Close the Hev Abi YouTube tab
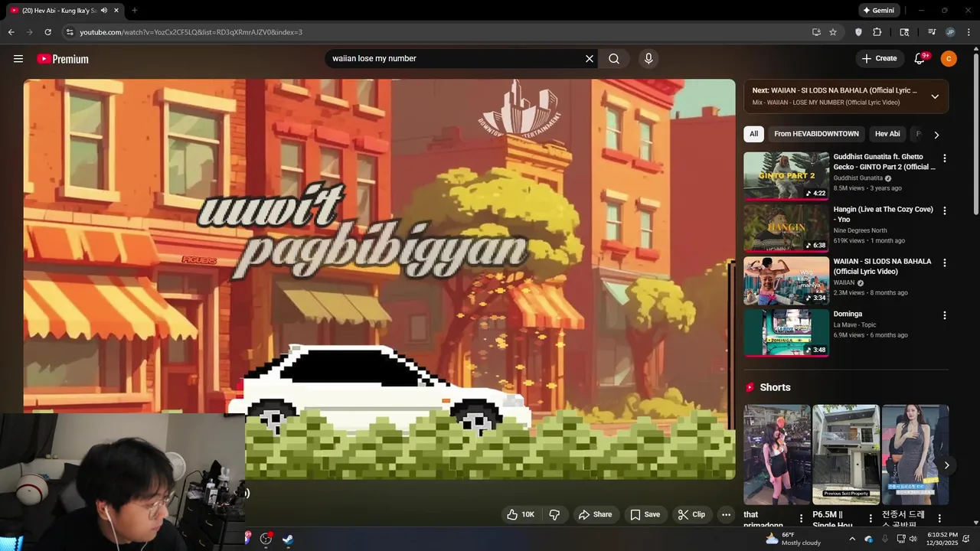 [x=116, y=11]
